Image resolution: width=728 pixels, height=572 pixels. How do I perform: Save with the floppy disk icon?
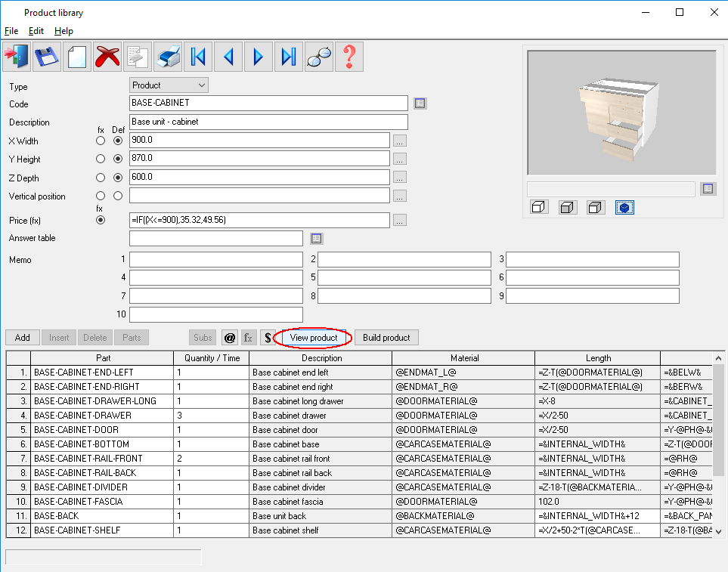[x=47, y=57]
